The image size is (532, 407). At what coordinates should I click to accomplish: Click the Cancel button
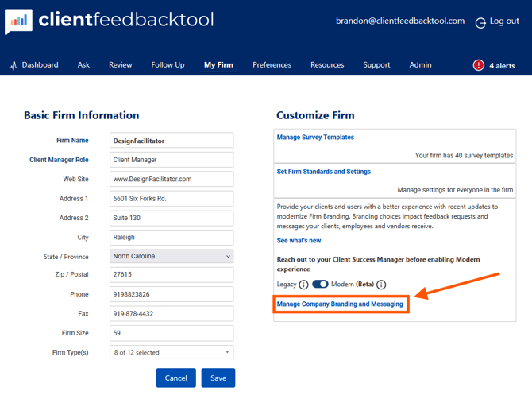(x=175, y=378)
